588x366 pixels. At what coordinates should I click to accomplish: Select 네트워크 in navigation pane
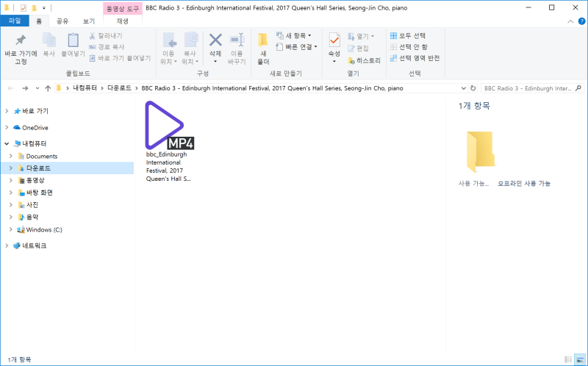tap(29, 245)
